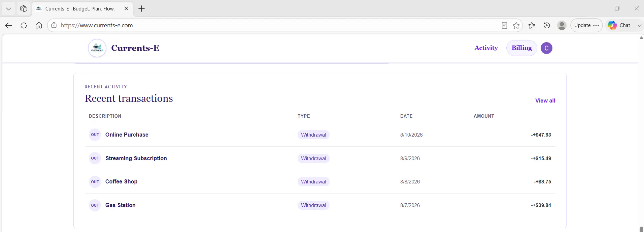The image size is (644, 232).
Task: Expand the tab search dropdown arrow
Action: click(x=8, y=9)
